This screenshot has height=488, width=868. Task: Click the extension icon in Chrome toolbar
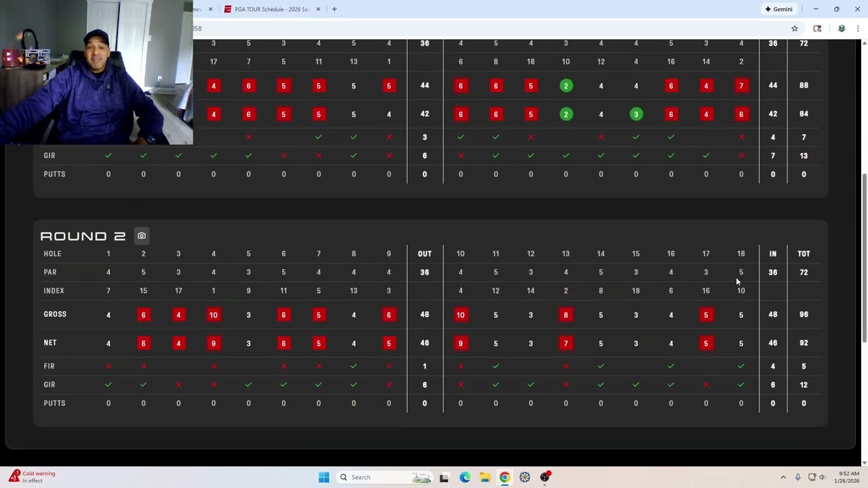point(842,28)
